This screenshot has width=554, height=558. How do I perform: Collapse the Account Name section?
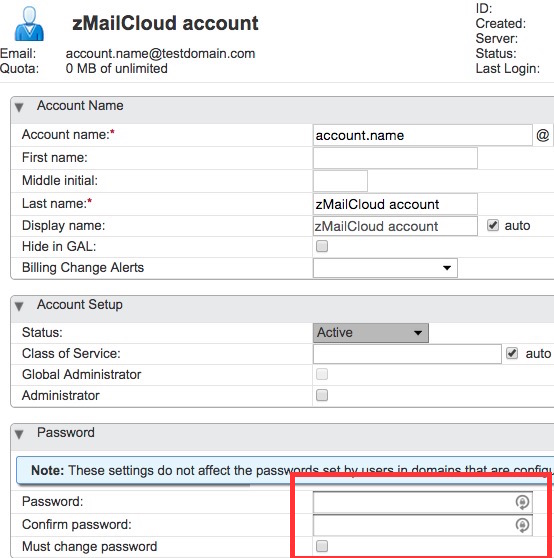(19, 107)
